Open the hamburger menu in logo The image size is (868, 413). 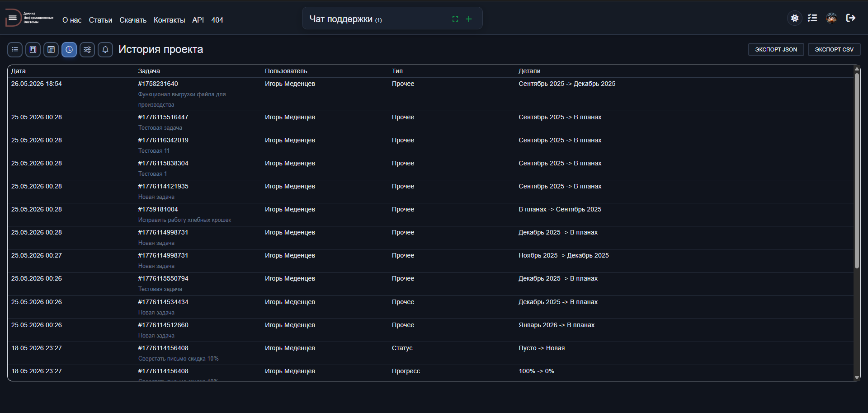(13, 18)
